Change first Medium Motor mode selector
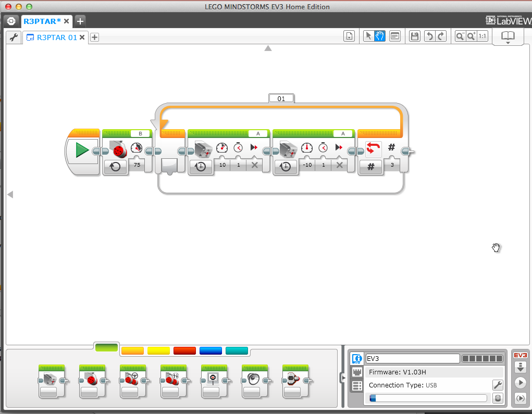Image resolution: width=532 pixels, height=414 pixels. pyautogui.click(x=201, y=167)
